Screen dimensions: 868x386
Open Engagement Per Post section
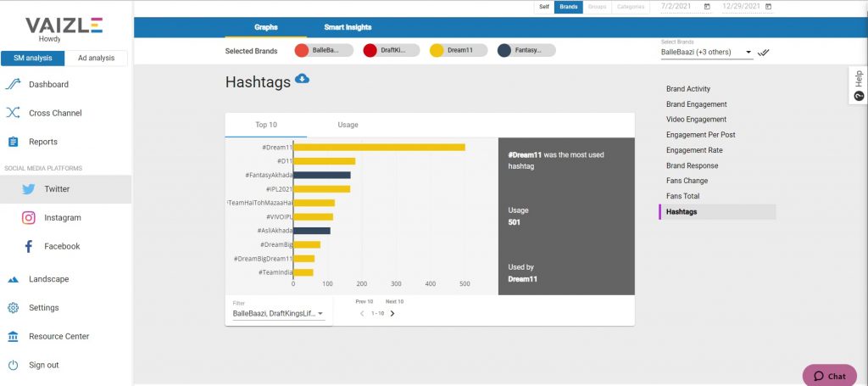coord(701,135)
